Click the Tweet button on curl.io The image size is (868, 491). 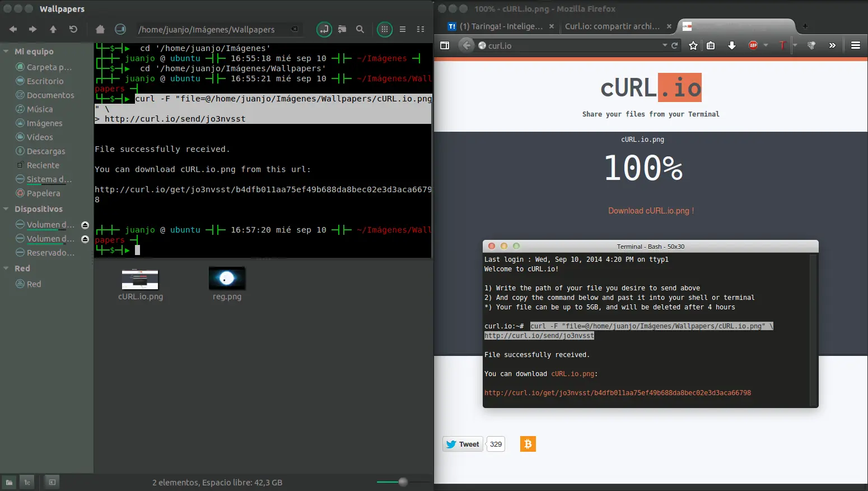(x=463, y=444)
